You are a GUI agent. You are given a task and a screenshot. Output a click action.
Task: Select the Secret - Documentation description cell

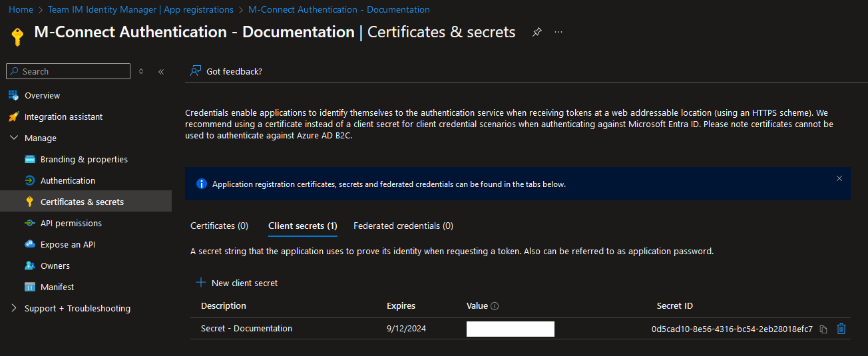pyautogui.click(x=246, y=329)
